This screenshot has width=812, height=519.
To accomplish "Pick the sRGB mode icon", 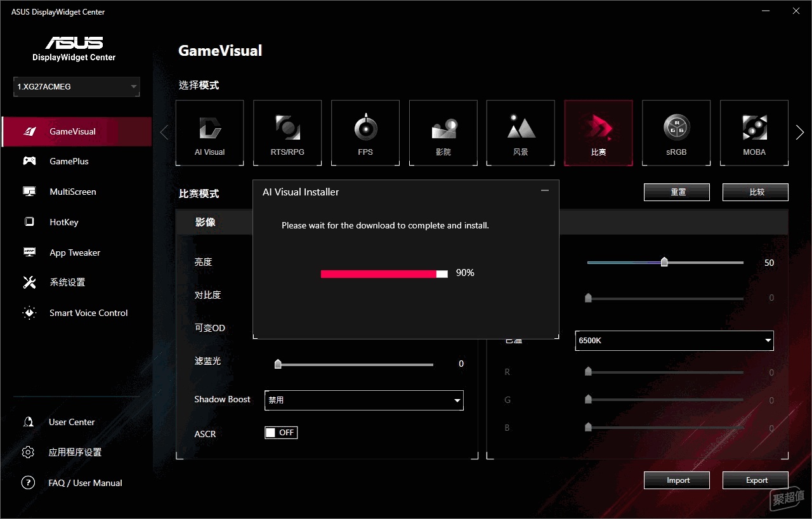I will click(676, 133).
